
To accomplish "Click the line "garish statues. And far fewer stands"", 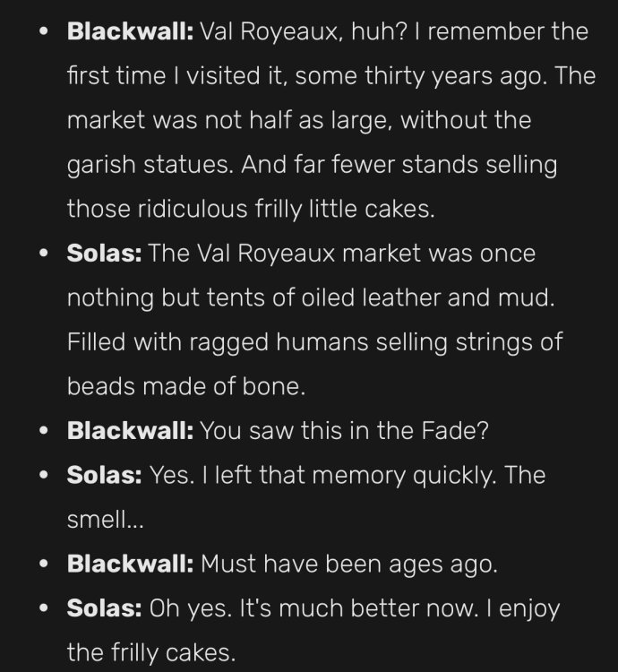I will [312, 165].
